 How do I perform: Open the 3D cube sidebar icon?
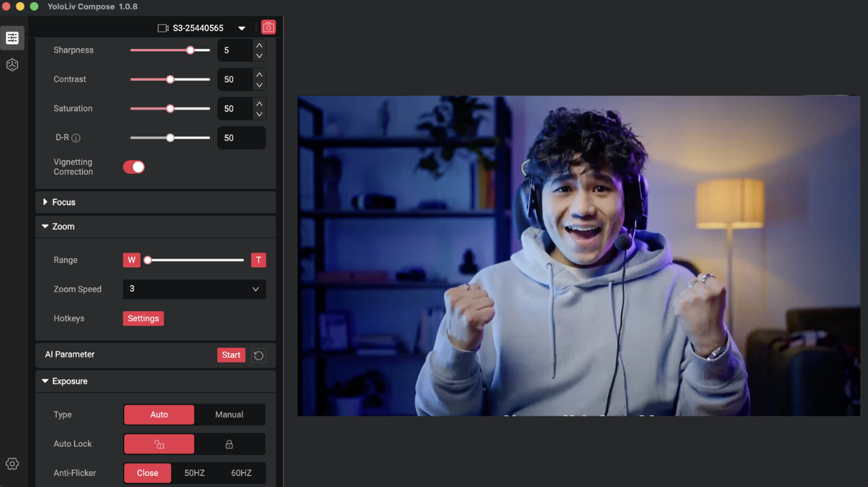coord(12,65)
